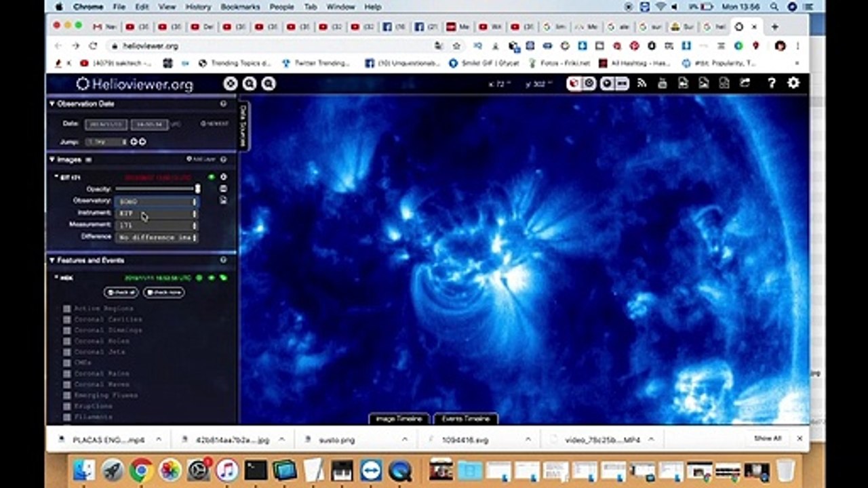The width and height of the screenshot is (868, 488).
Task: Click the observation date input field
Action: pyautogui.click(x=106, y=124)
